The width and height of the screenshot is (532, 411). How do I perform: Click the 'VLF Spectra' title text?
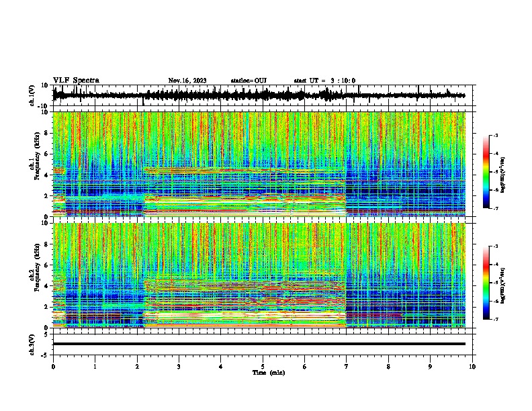tap(76, 81)
